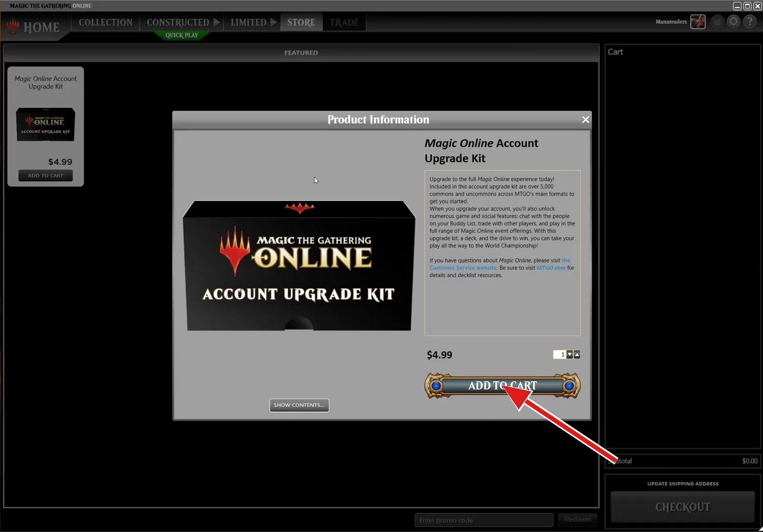
Task: Go to the HOME screen
Action: (34, 27)
